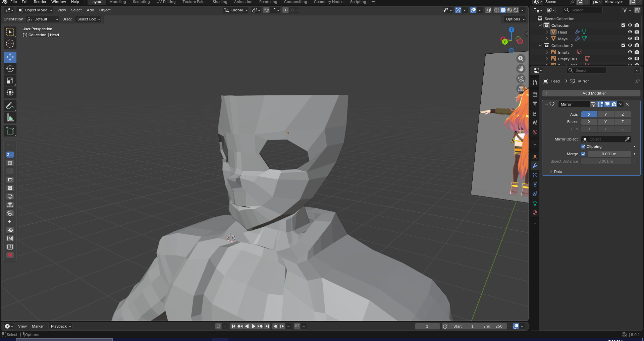Click the Merge distance value field
The width and height of the screenshot is (644, 341).
click(609, 154)
